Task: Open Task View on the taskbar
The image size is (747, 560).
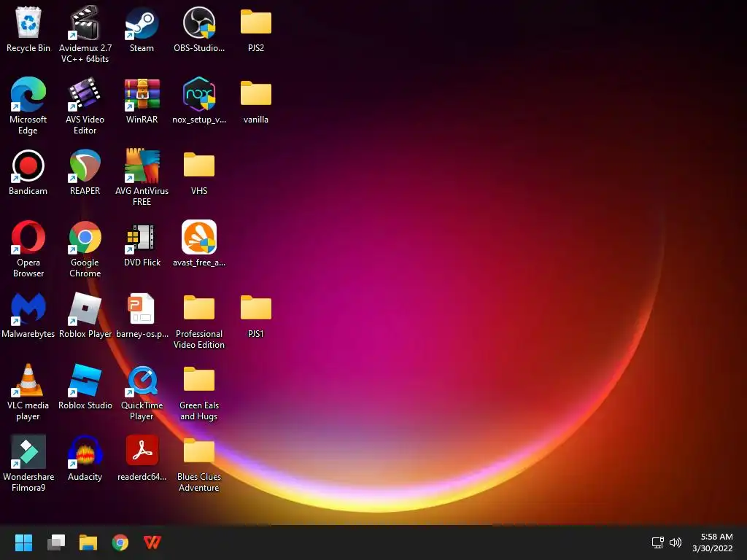Action: (x=56, y=542)
